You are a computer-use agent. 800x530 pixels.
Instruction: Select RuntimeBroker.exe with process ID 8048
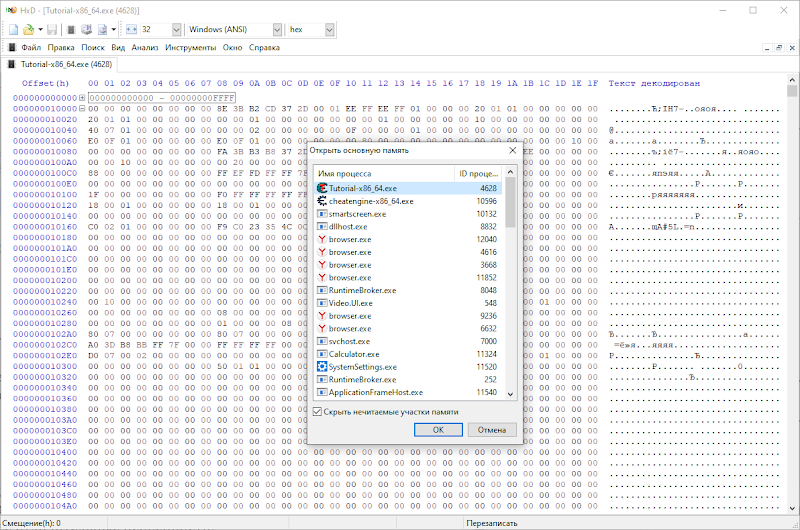click(x=408, y=290)
